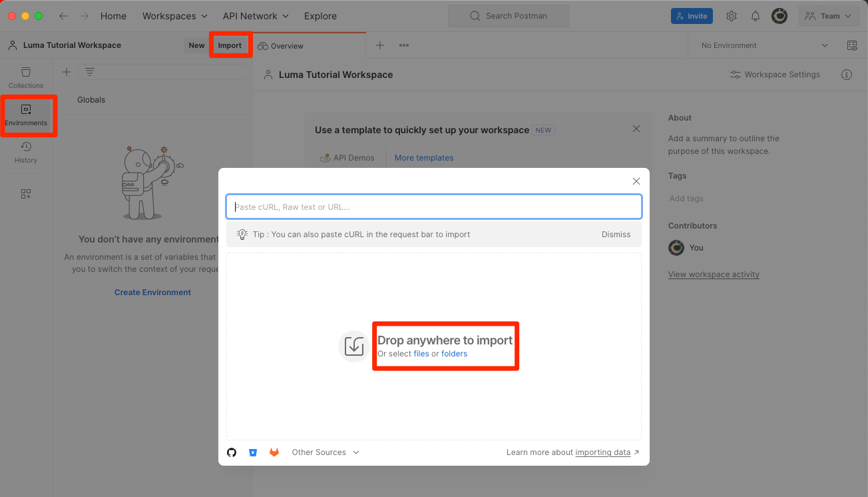Click the import download box icon

click(x=354, y=346)
